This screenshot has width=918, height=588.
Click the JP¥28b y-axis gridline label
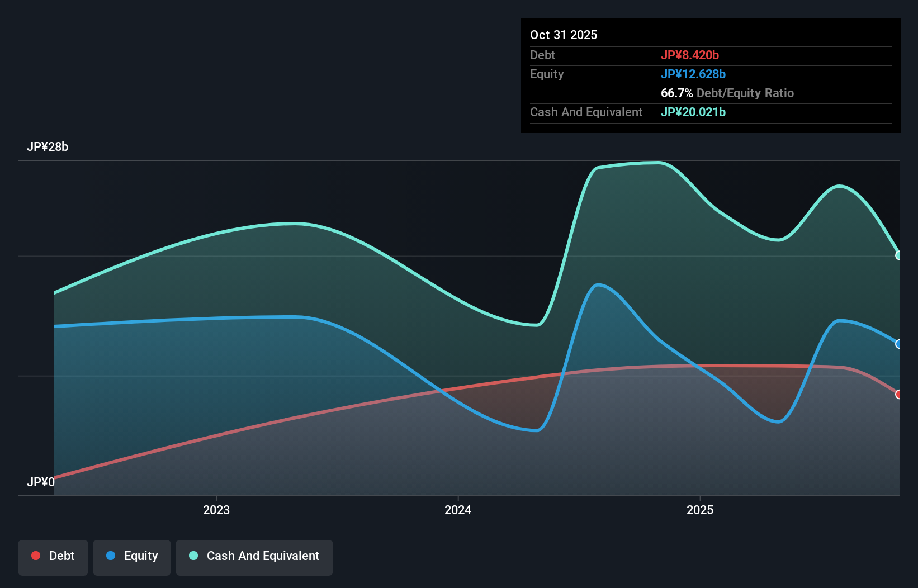pyautogui.click(x=48, y=148)
